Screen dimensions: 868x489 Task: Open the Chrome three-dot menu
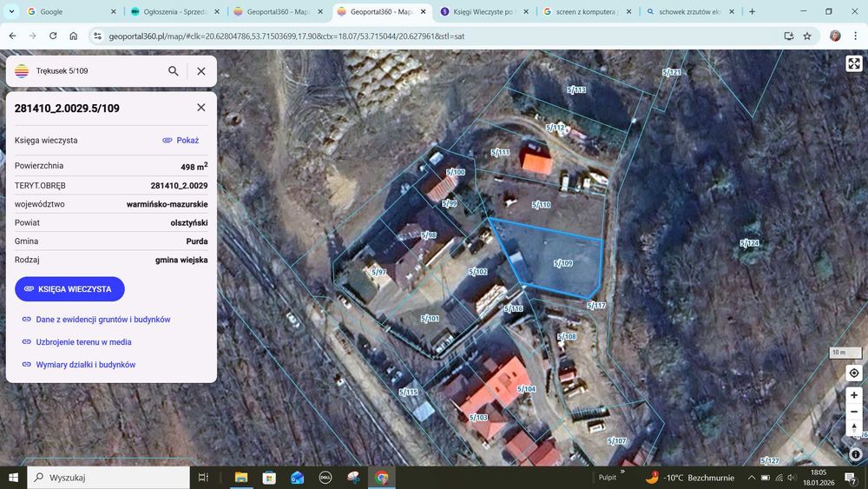(855, 36)
